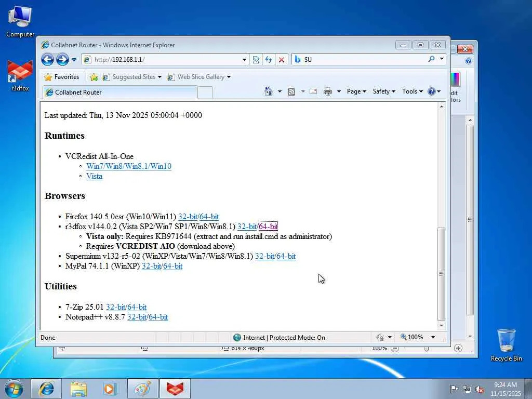
Task: Click the Action Center flag tray icon
Action: coord(454,389)
